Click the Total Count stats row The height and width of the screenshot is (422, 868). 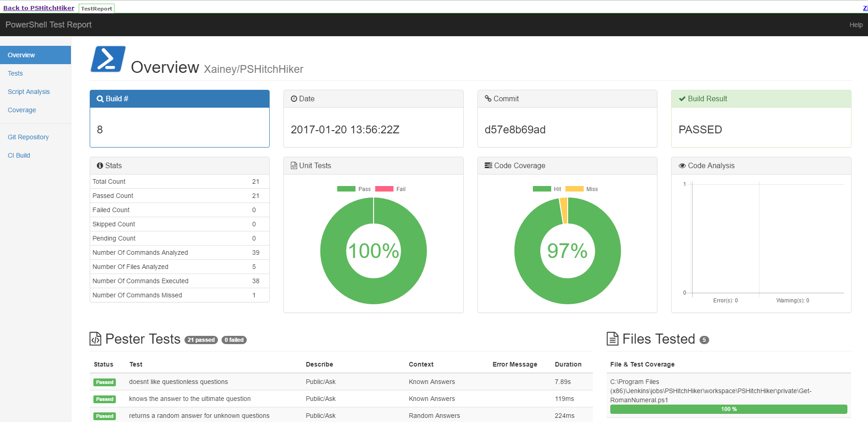tap(179, 181)
